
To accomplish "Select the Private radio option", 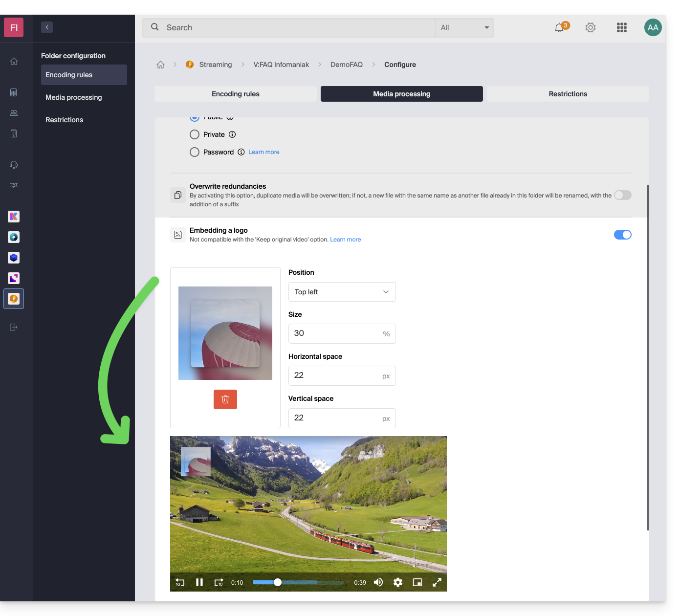I will tap(195, 134).
